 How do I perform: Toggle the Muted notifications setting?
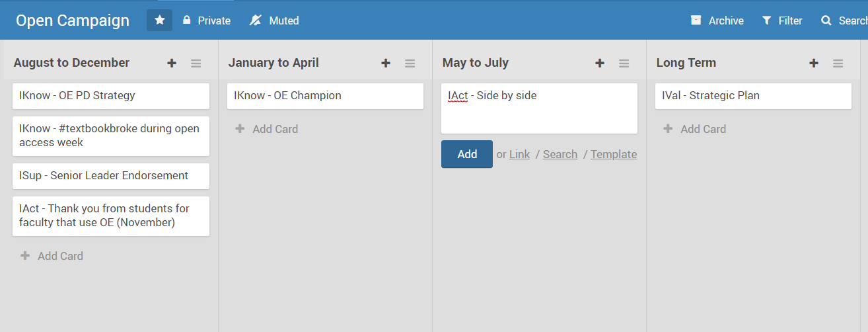tap(274, 21)
